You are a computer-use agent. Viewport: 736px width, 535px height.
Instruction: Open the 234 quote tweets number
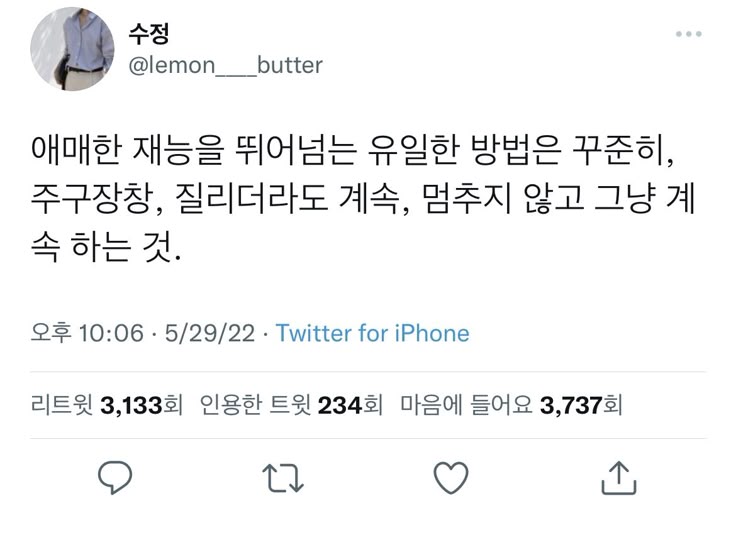(339, 406)
